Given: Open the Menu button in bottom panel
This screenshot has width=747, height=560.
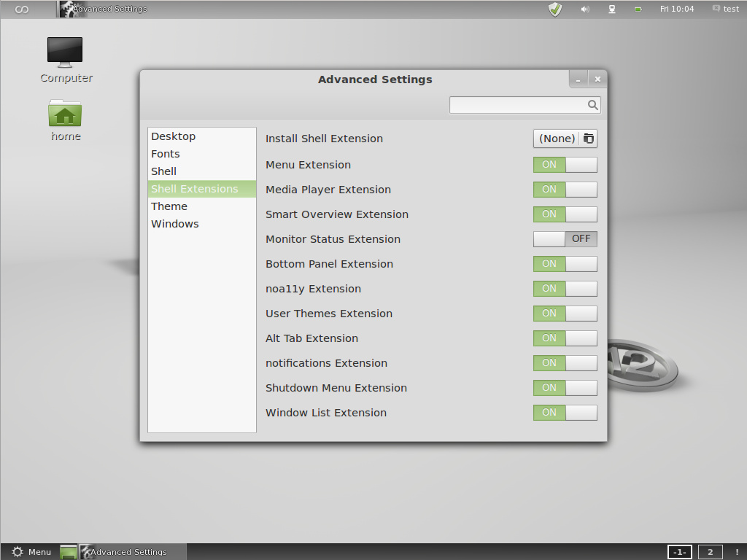Looking at the screenshot, I should [31, 552].
